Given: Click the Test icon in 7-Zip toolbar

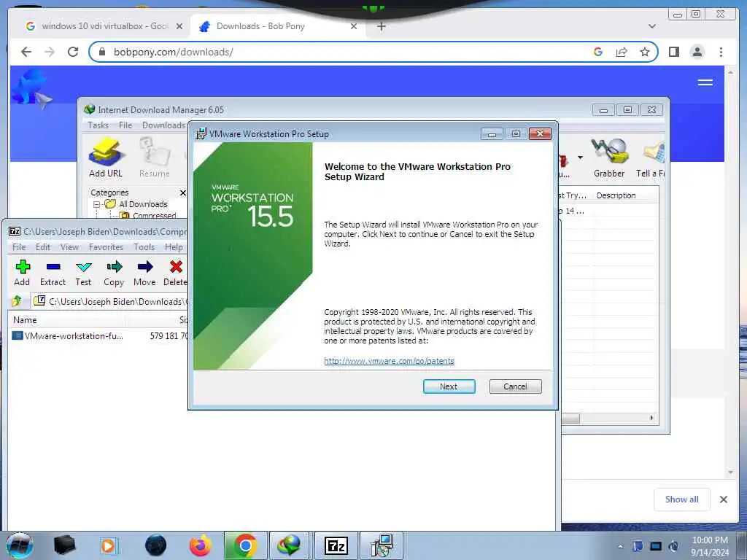Looking at the screenshot, I should click(x=83, y=273).
